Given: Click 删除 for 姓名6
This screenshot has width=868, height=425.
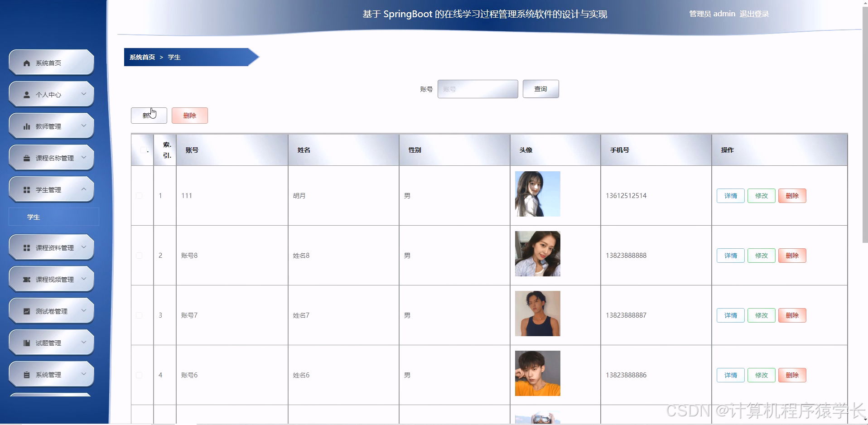Looking at the screenshot, I should click(x=792, y=375).
